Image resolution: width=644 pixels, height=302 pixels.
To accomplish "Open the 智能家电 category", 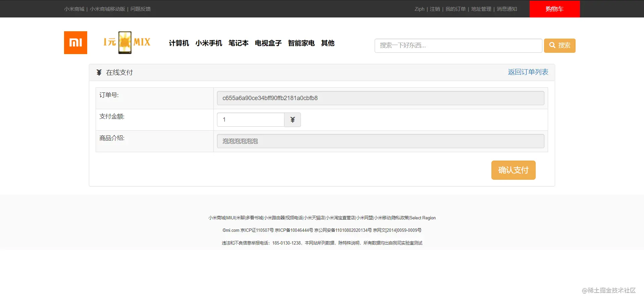I will 301,43.
